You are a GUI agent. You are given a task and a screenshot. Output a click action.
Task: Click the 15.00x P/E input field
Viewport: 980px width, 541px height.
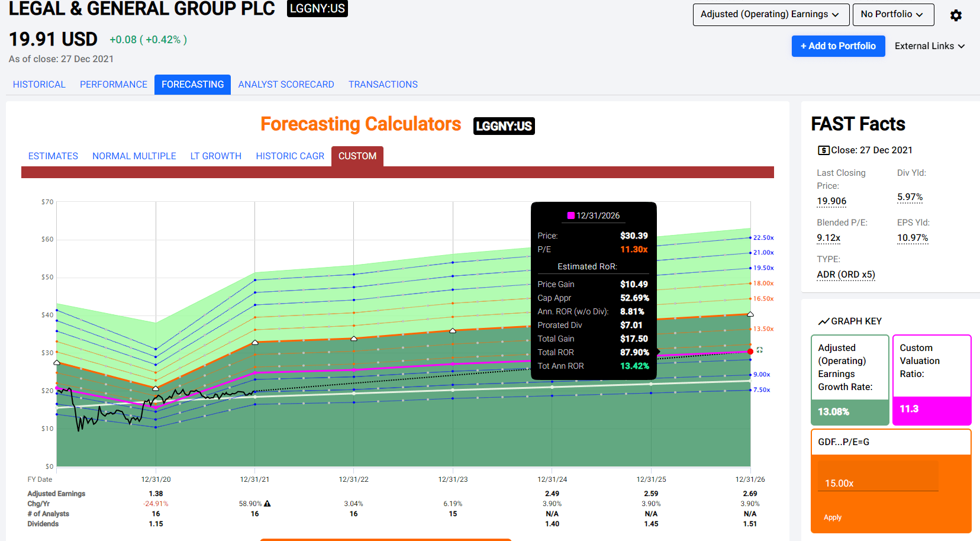(878, 476)
